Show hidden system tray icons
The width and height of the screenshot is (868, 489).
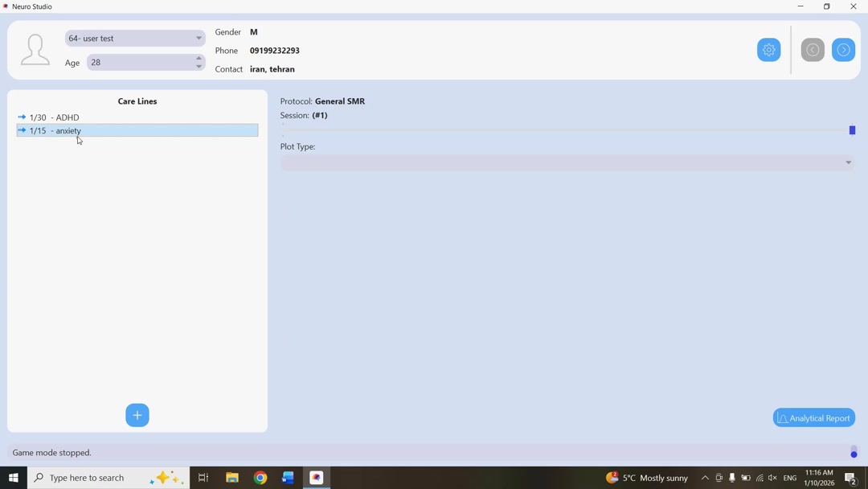pyautogui.click(x=705, y=478)
